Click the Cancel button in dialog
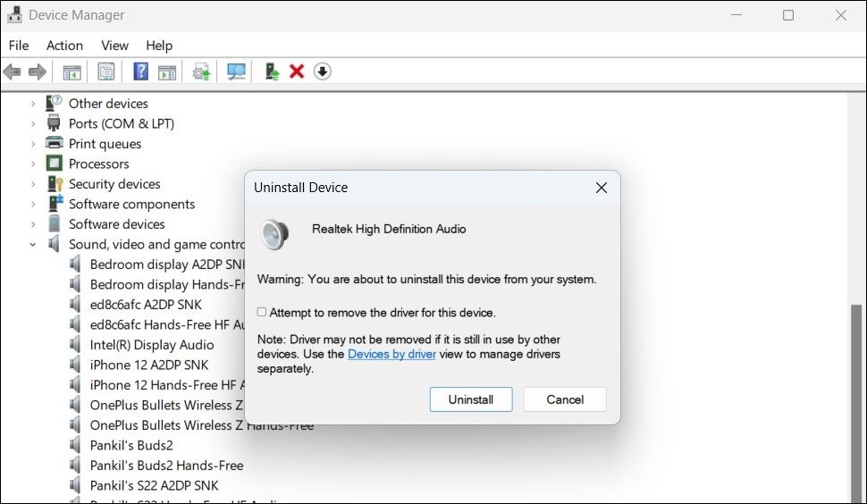Viewport: 867px width, 504px height. point(565,399)
